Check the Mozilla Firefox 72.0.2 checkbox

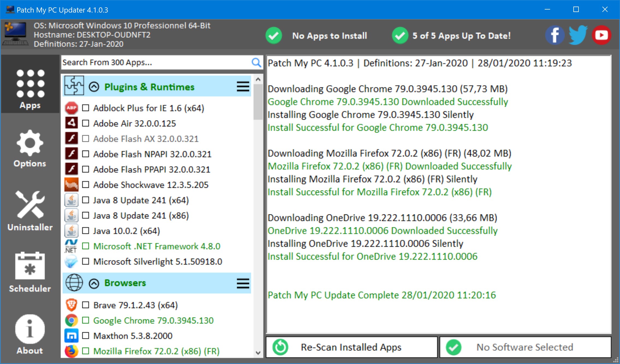point(86,351)
